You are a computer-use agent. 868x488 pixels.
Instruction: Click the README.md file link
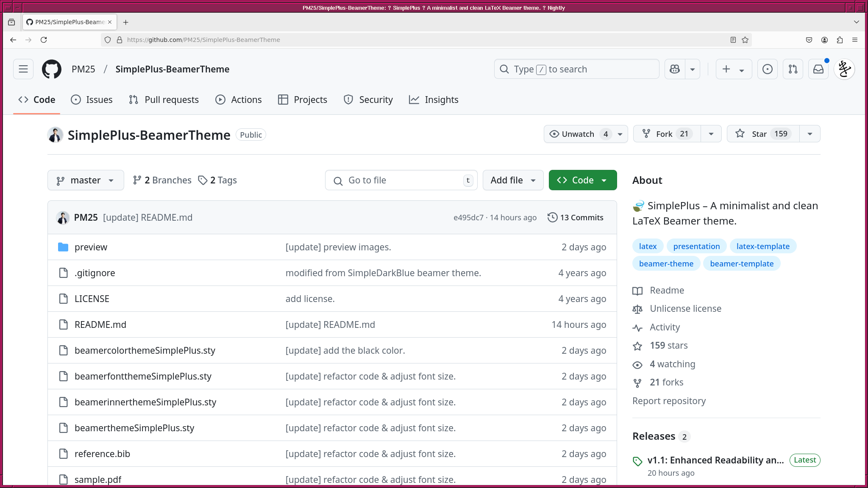pyautogui.click(x=100, y=324)
